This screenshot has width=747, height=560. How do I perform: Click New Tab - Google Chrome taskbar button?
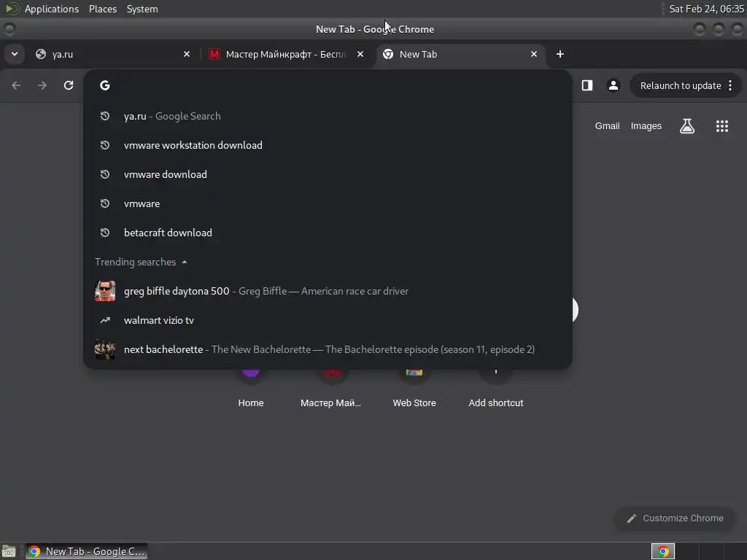[87, 551]
